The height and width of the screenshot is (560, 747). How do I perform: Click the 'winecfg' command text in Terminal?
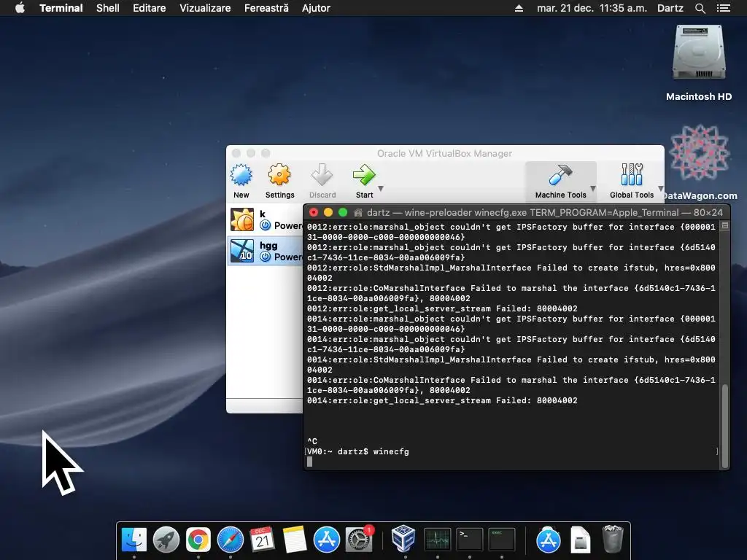click(391, 451)
